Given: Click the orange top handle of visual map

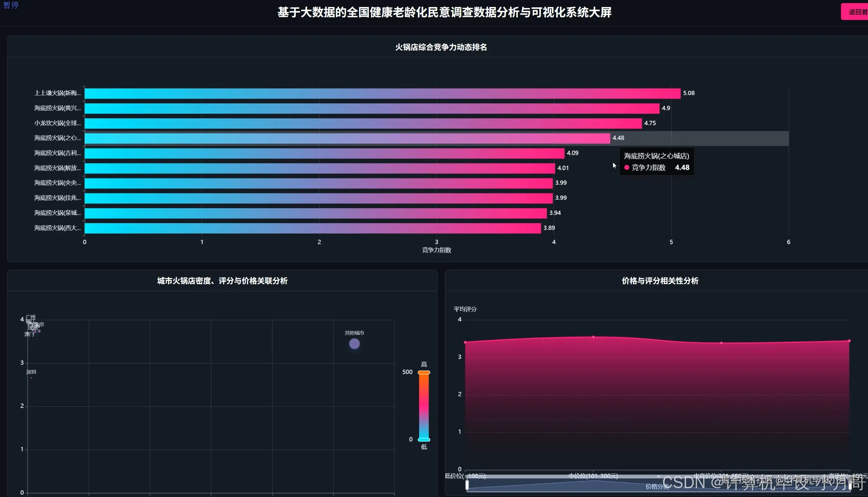Looking at the screenshot, I should pos(424,372).
